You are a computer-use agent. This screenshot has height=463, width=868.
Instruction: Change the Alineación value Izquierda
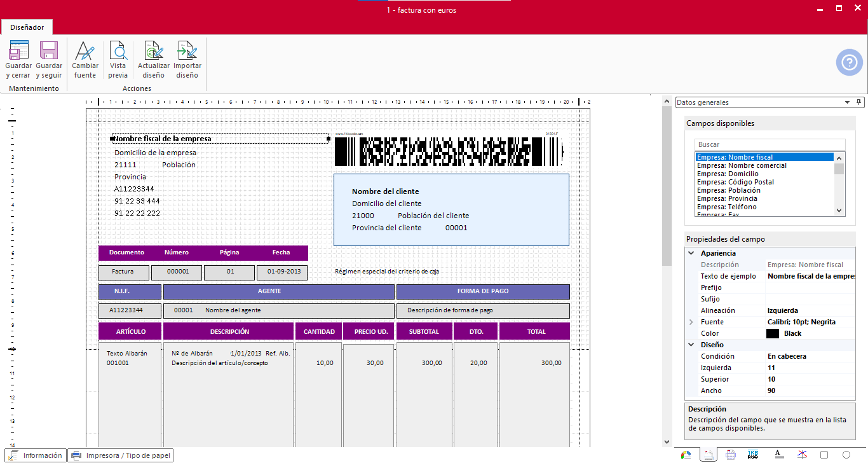(x=810, y=310)
